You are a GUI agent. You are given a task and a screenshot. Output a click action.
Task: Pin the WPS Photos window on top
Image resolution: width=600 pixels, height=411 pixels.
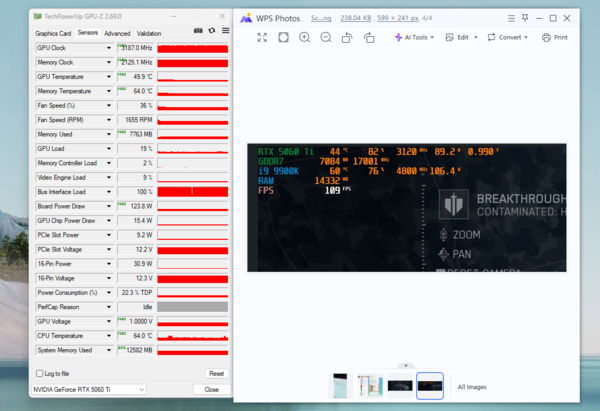click(x=525, y=18)
